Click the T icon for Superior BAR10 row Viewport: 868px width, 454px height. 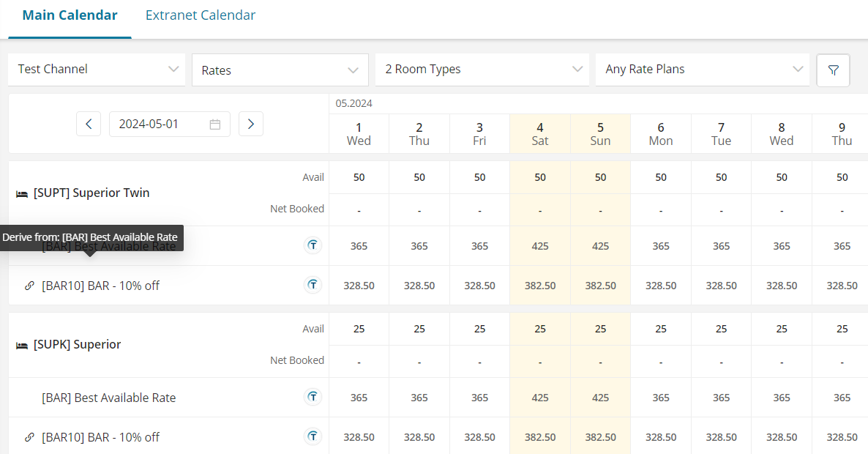tap(313, 437)
